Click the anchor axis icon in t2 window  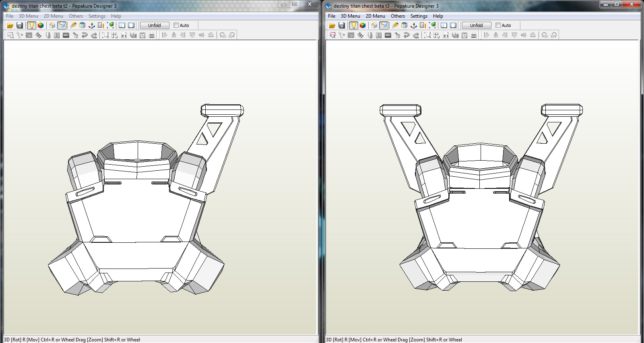[x=92, y=25]
